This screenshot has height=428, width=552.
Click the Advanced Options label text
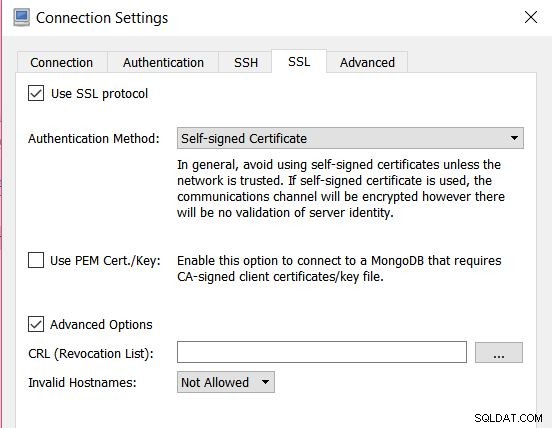[101, 325]
